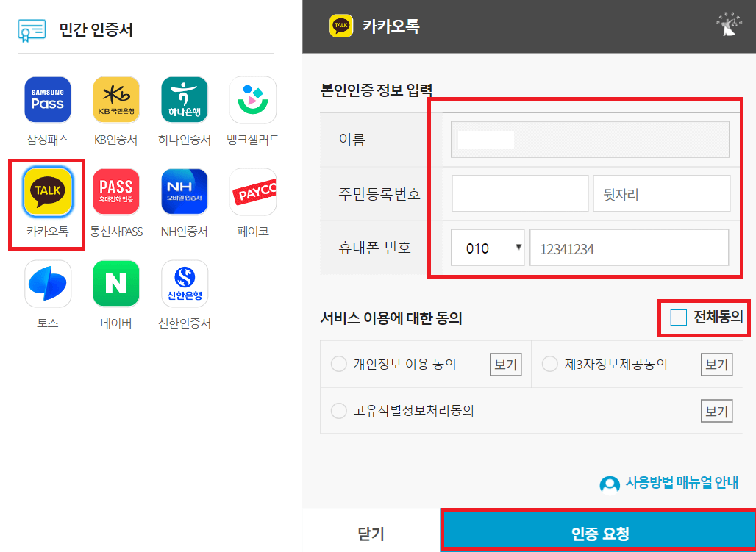Open the 사용방법 매뉴얼 안내 link
Image resolution: width=756 pixels, height=552 pixels.
(682, 483)
